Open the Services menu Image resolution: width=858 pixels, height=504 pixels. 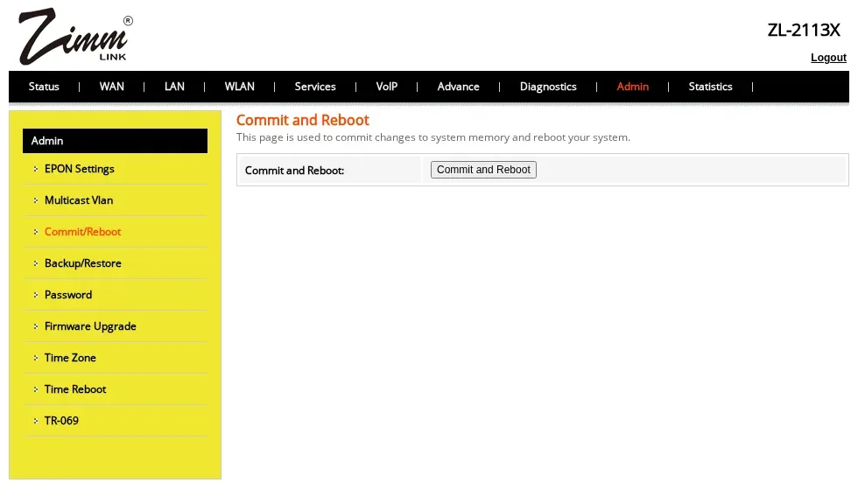click(315, 87)
